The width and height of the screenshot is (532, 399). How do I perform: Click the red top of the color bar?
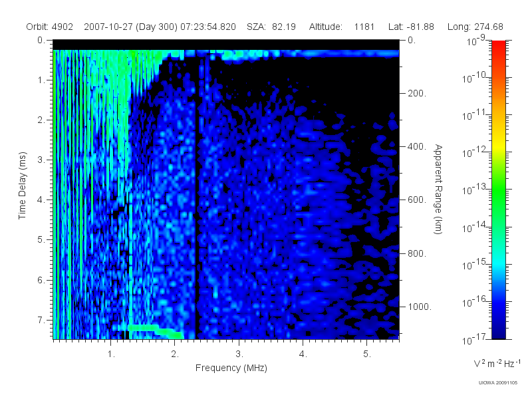tap(498, 47)
